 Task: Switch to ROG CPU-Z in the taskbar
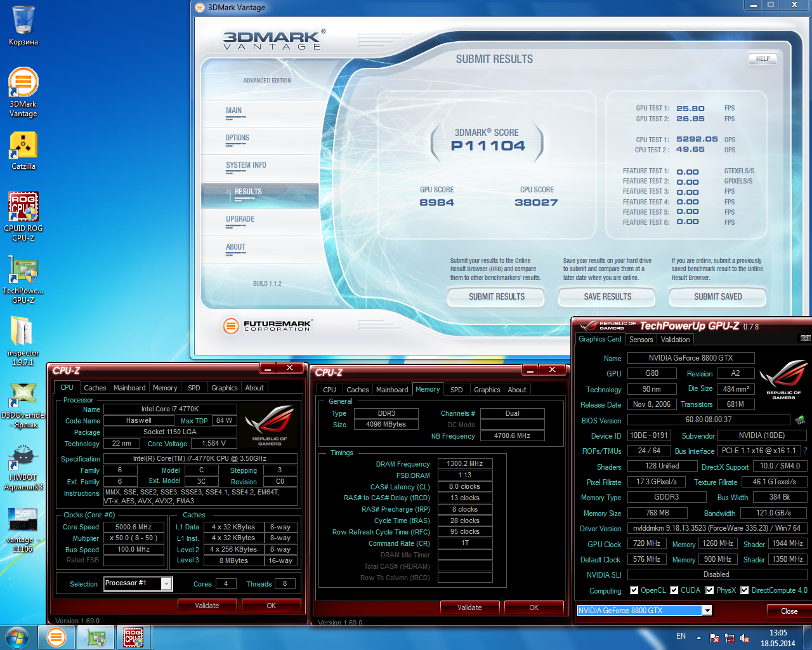pyautogui.click(x=133, y=637)
